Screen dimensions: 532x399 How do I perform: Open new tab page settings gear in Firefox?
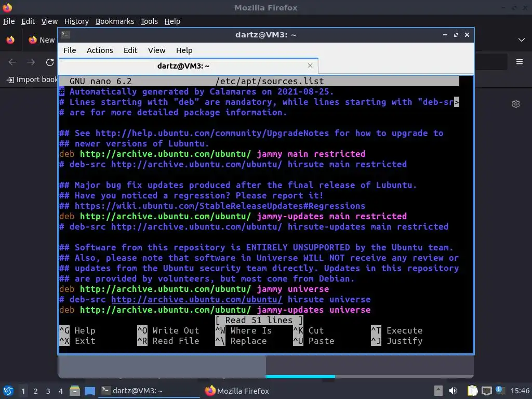pyautogui.click(x=516, y=104)
